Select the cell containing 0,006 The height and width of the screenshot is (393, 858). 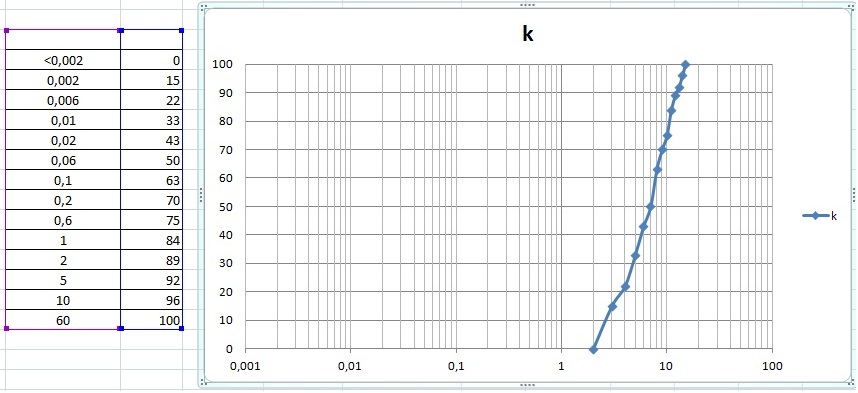(63, 100)
